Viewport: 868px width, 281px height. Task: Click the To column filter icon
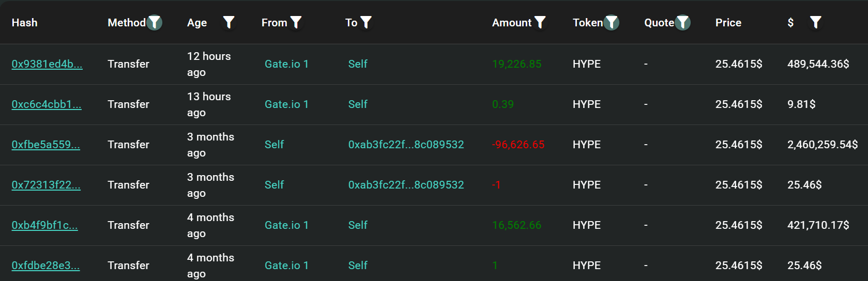[366, 22]
